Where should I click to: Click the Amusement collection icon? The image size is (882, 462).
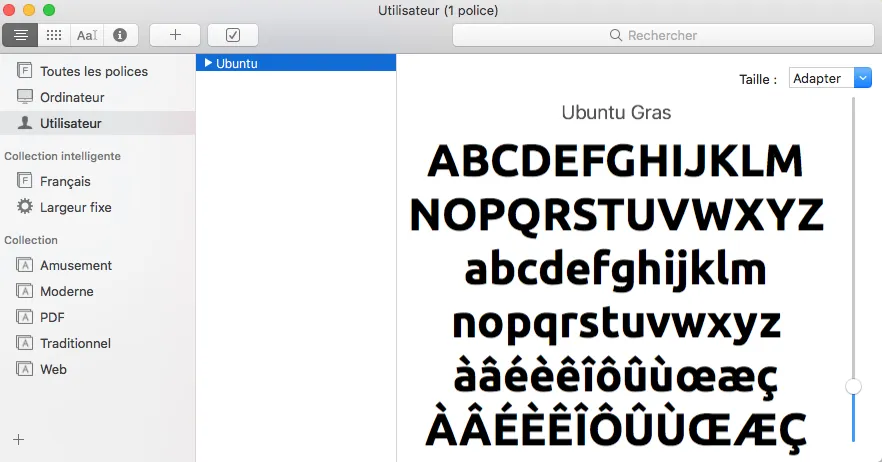[x=24, y=264]
